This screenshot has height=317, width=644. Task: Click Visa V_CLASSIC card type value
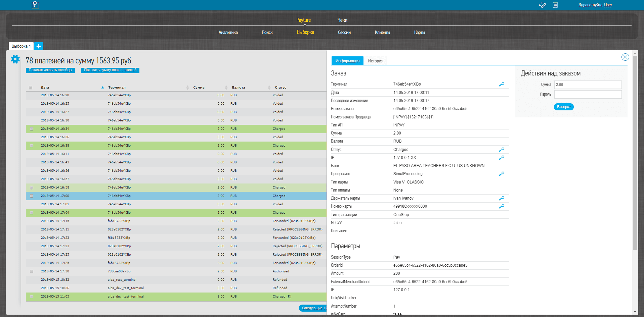(409, 182)
